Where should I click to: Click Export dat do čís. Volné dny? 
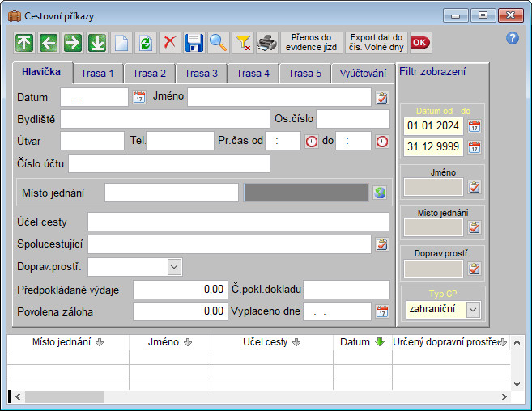pos(377,42)
